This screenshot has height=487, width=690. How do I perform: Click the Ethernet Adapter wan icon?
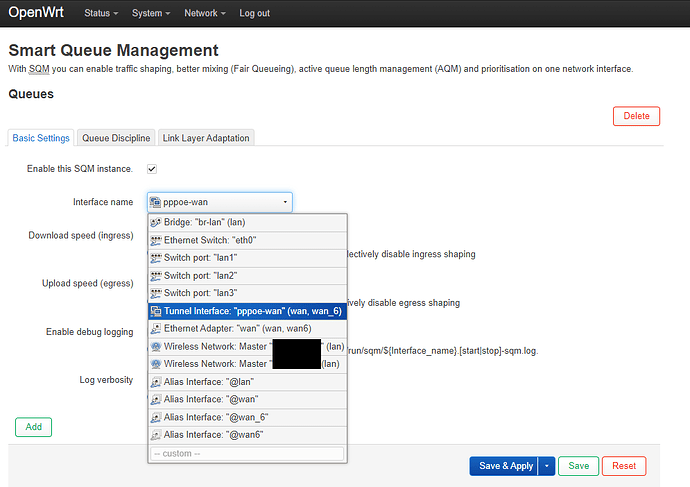pyautogui.click(x=155, y=329)
